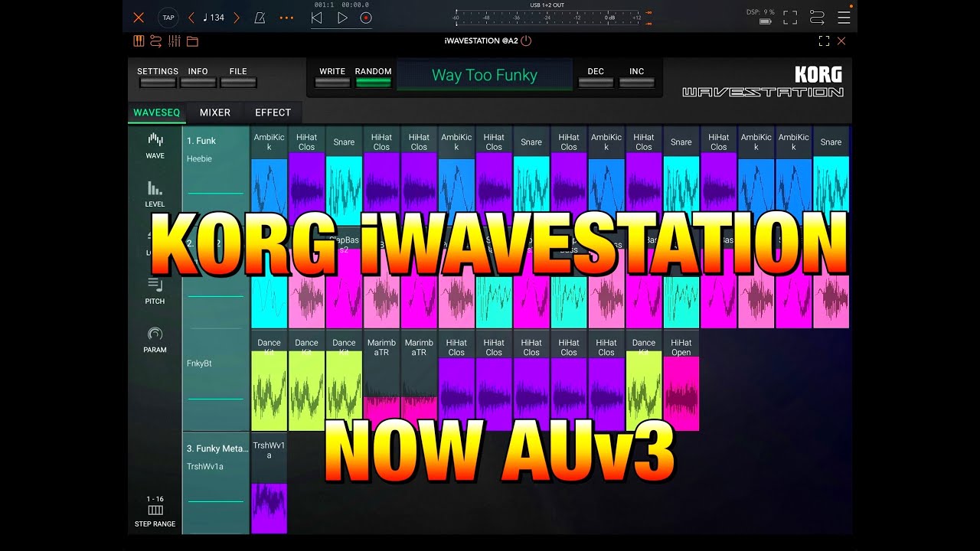The image size is (980, 551).
Task: Arm the record button
Action: point(366,18)
